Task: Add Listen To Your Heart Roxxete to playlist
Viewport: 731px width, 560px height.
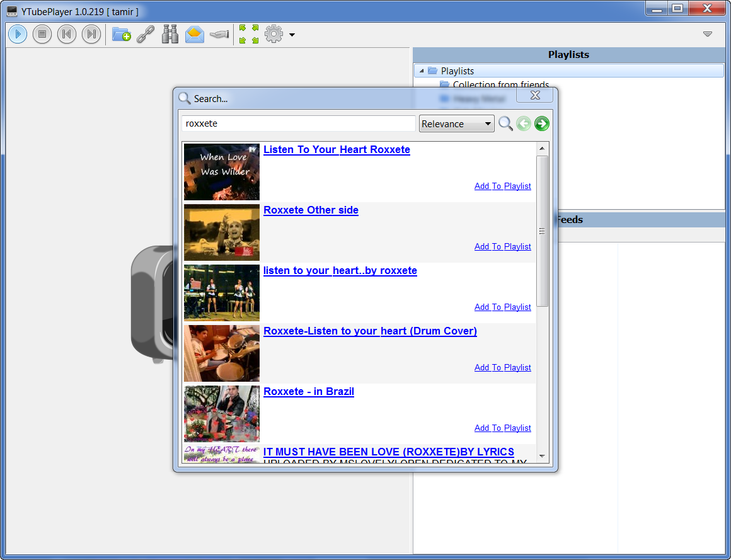Action: [x=503, y=186]
